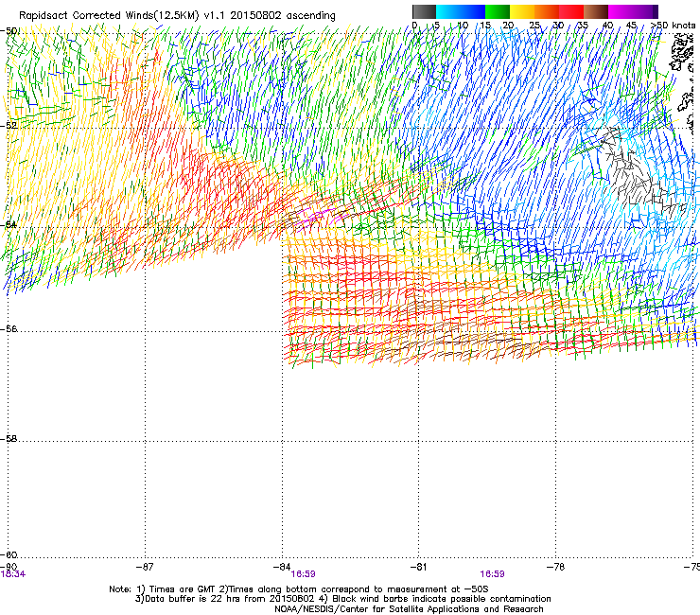This screenshot has width=700, height=615.
Task: Click the gray segment of the color bar
Action: click(424, 11)
